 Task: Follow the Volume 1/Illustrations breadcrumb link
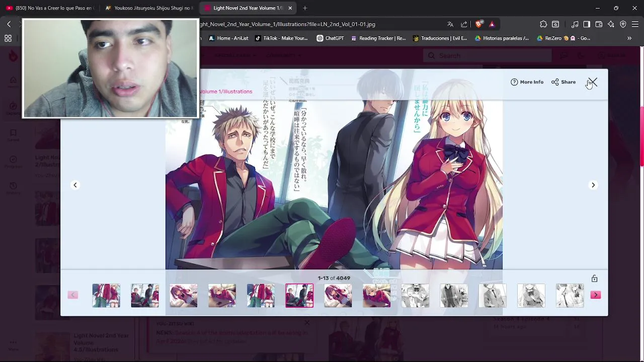tap(226, 92)
